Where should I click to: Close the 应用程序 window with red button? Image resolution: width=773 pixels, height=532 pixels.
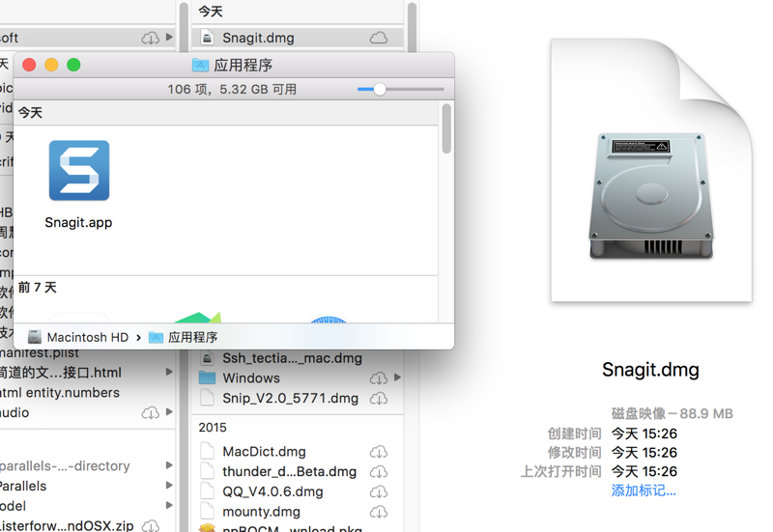tap(29, 65)
